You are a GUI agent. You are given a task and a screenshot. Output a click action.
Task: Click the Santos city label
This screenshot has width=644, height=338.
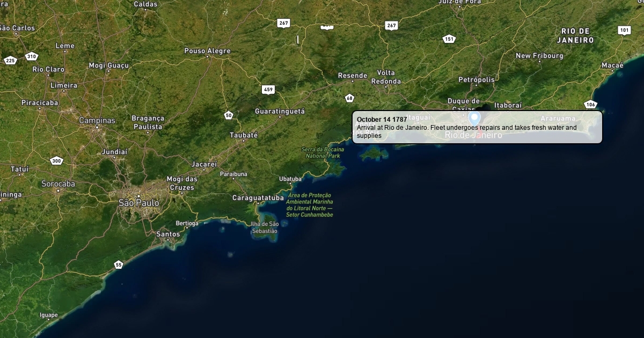pos(168,234)
